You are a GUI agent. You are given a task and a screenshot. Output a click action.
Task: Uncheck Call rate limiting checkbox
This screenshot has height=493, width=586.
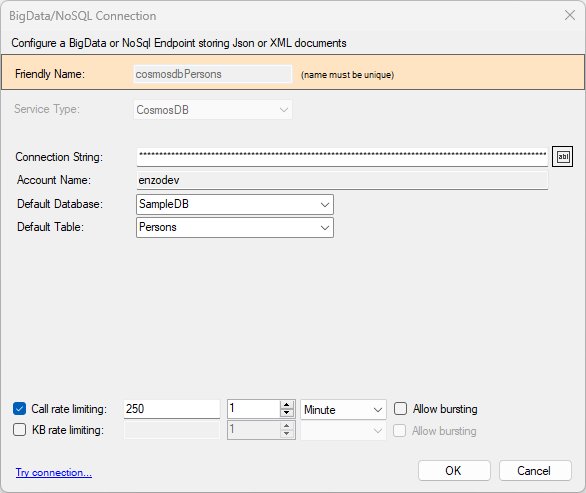(x=19, y=409)
